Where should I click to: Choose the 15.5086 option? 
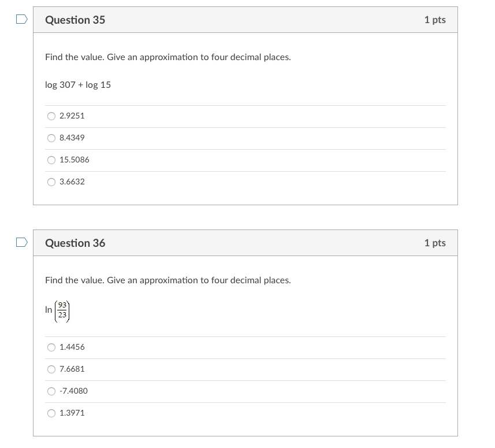pyautogui.click(x=51, y=160)
